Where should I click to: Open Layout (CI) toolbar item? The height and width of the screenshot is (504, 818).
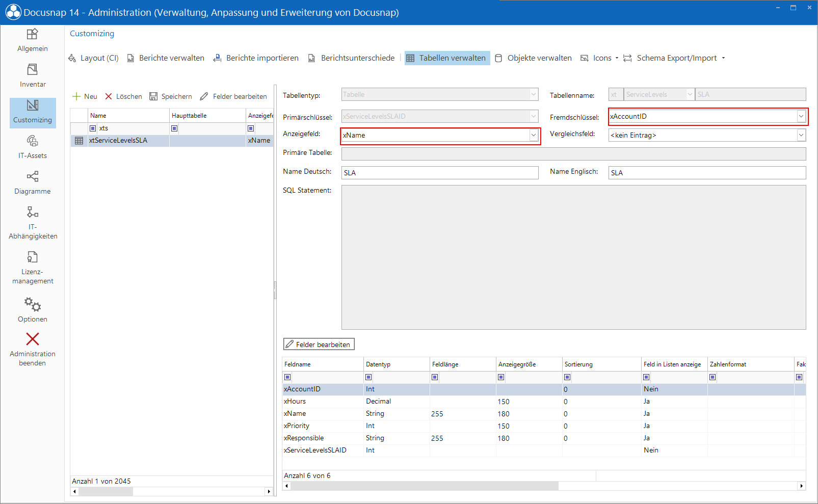(x=94, y=58)
